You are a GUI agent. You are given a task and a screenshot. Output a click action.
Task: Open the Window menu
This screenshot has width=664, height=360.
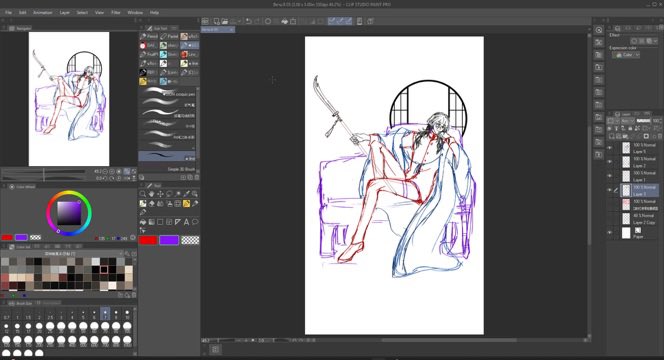[x=135, y=13]
